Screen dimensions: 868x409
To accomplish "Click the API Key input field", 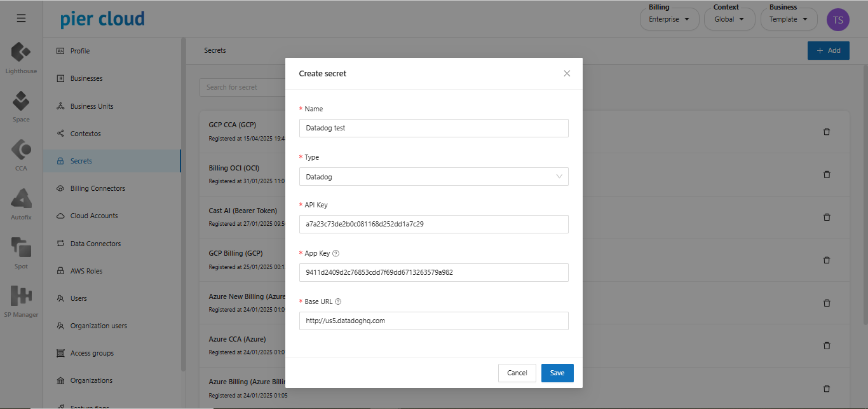I will pos(433,224).
